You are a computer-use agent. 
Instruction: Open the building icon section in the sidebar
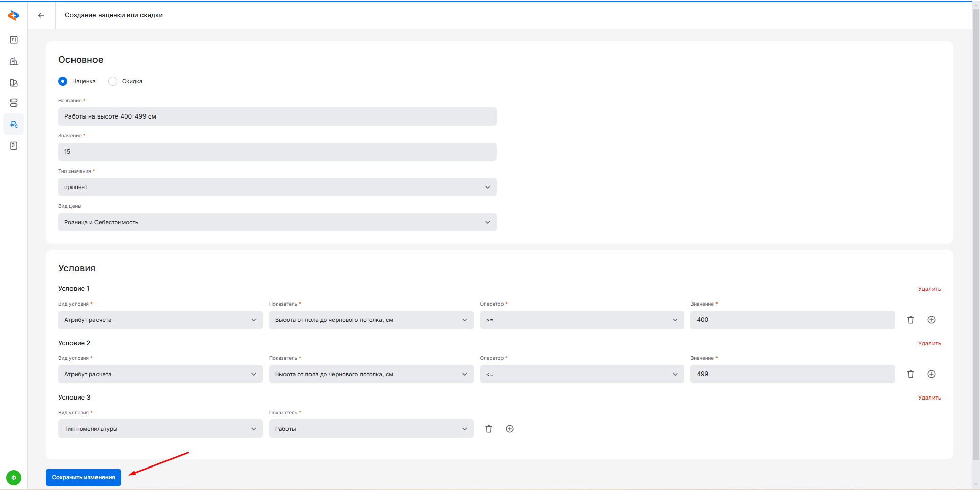[14, 61]
